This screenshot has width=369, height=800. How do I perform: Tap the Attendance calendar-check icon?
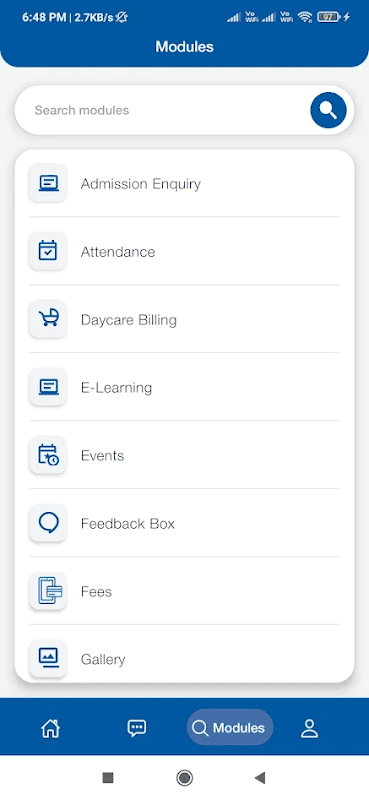coord(48,251)
